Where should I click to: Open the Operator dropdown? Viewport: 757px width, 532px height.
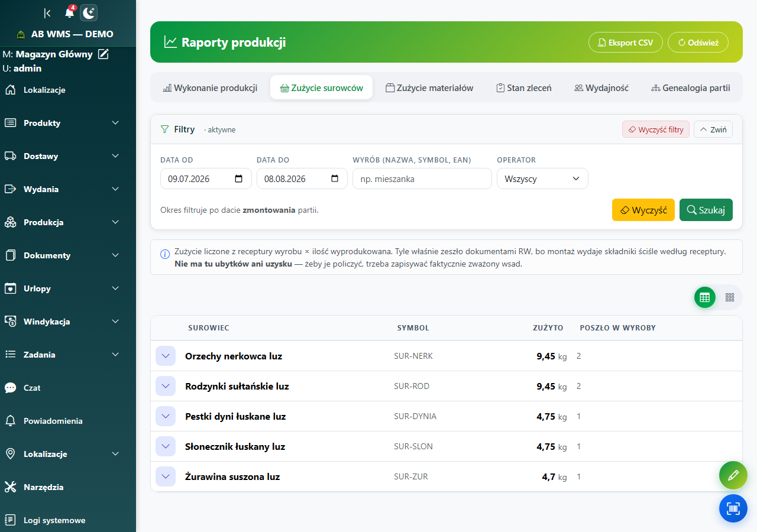pos(542,179)
